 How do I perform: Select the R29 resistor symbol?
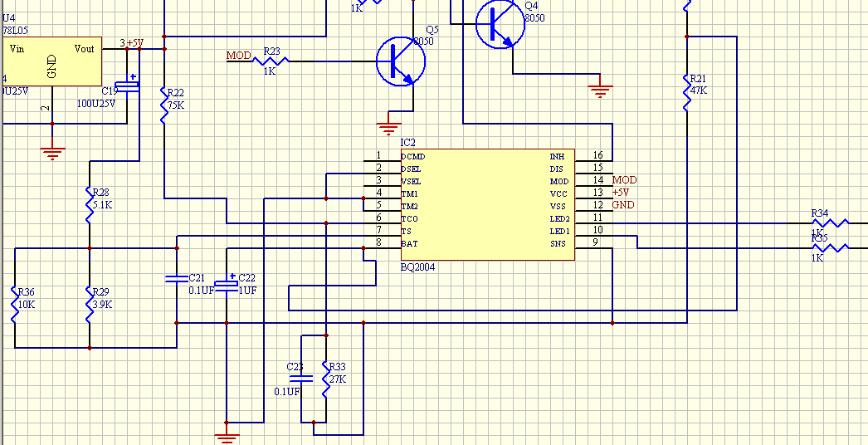90,304
